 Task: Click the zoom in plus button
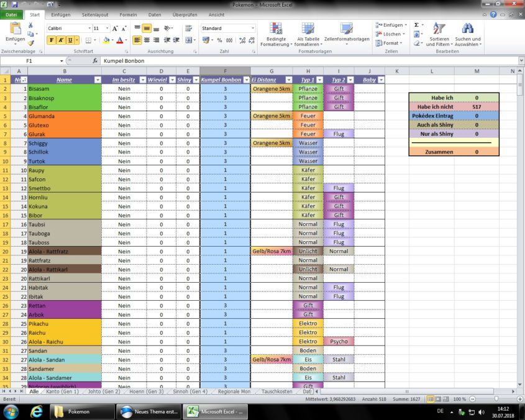pos(519,399)
